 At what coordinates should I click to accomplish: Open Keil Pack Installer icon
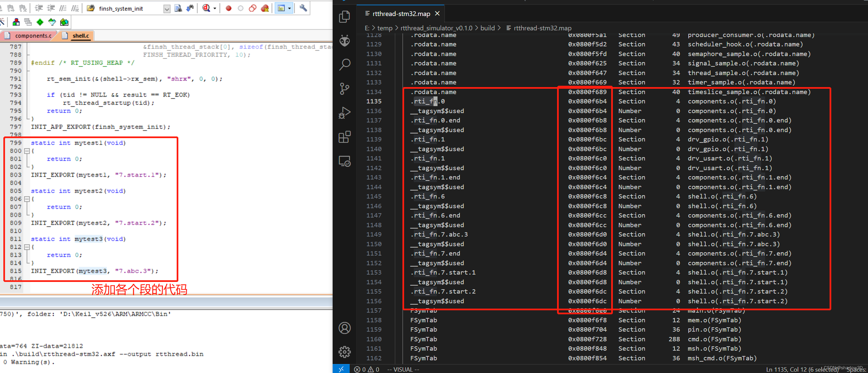[x=64, y=22]
